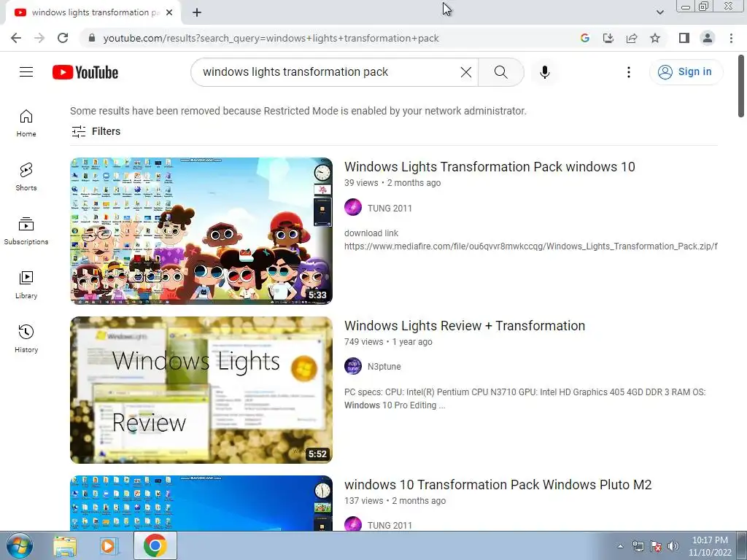Expand the tab search chevron
Viewport: 747px width, 560px height.
[x=659, y=12]
